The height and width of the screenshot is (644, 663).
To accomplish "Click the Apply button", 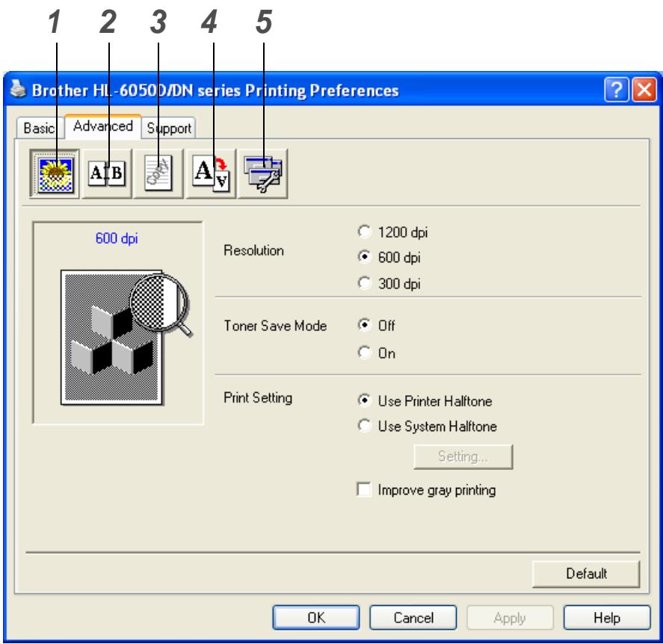I will click(x=510, y=618).
